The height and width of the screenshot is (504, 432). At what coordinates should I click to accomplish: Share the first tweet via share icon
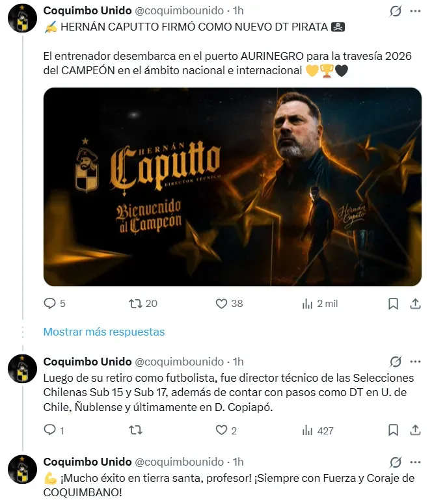[415, 304]
